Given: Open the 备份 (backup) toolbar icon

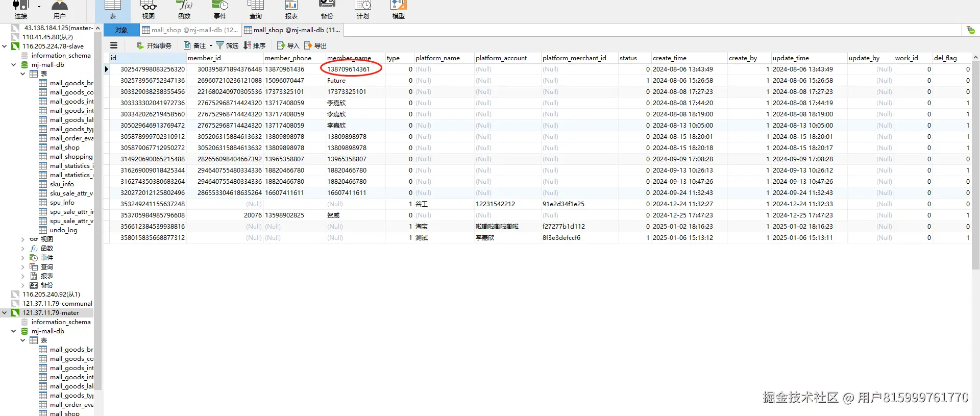Looking at the screenshot, I should coord(327,9).
